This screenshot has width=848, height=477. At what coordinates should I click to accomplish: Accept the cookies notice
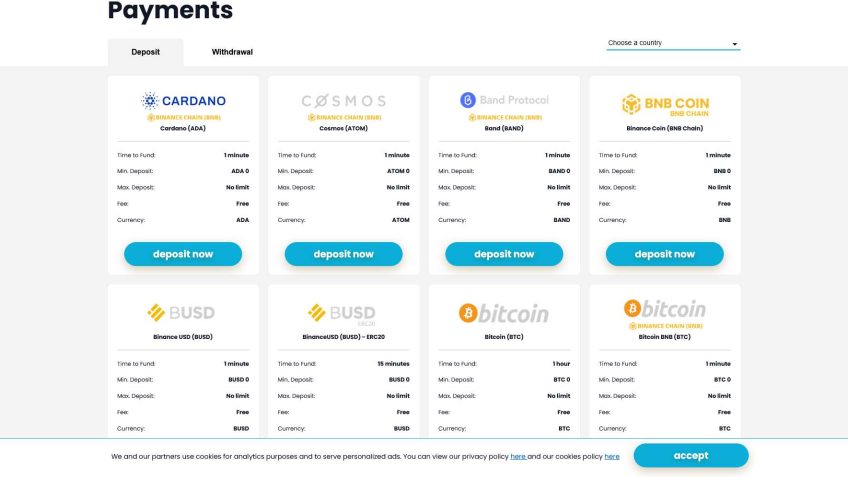click(690, 455)
